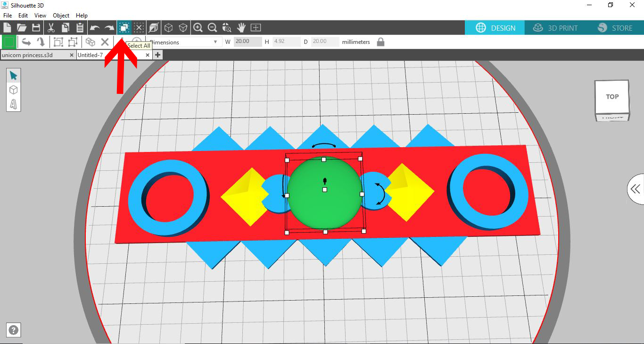Open the Dimensions dropdown
This screenshot has height=344, width=644.
coord(184,42)
